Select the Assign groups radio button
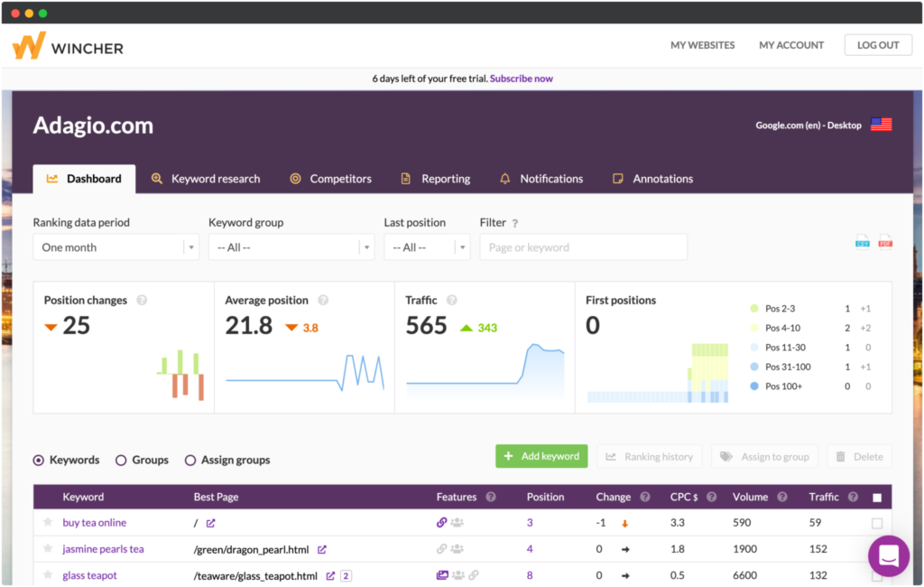Screen dimensions: 924x587 pos(189,461)
